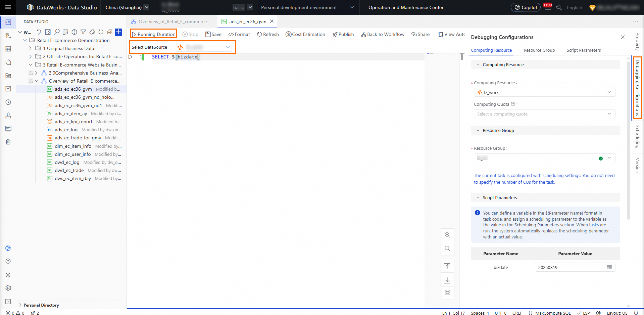The image size is (644, 315).
Task: Click the run line triangle beside line 1
Action: click(x=131, y=57)
